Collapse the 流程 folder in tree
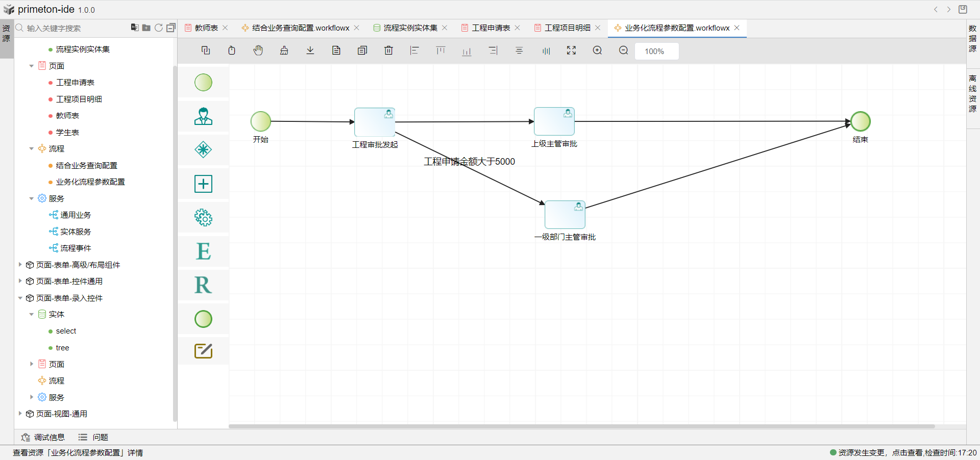Viewport: 980px width, 460px height. coord(32,149)
